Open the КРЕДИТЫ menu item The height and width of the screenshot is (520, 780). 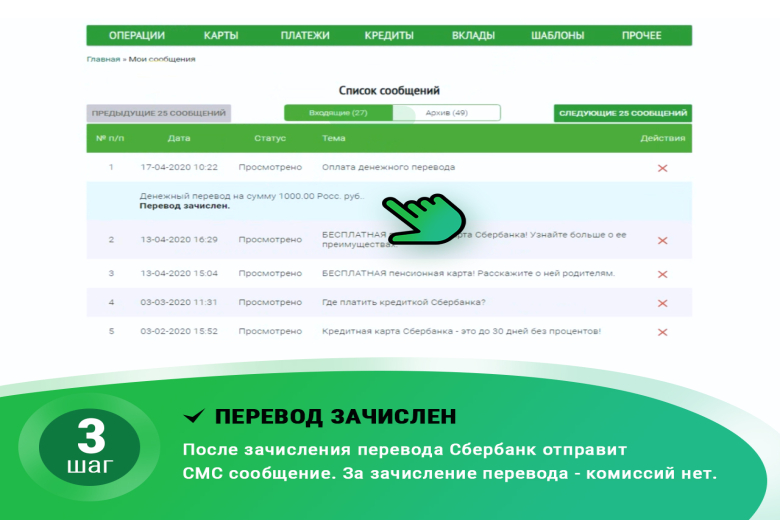tap(389, 36)
